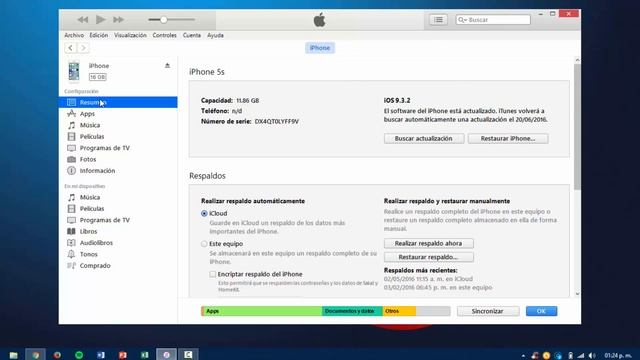Click the fast forward next track button
This screenshot has width=640, height=360.
(x=118, y=20)
